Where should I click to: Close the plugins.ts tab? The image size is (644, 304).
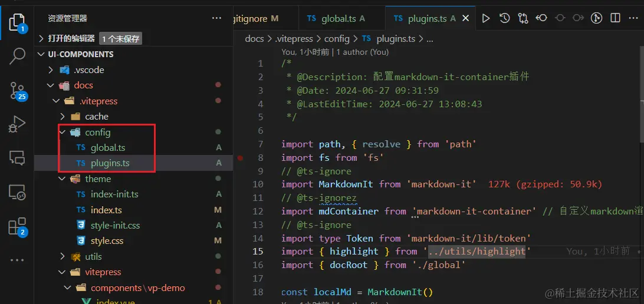click(x=465, y=18)
